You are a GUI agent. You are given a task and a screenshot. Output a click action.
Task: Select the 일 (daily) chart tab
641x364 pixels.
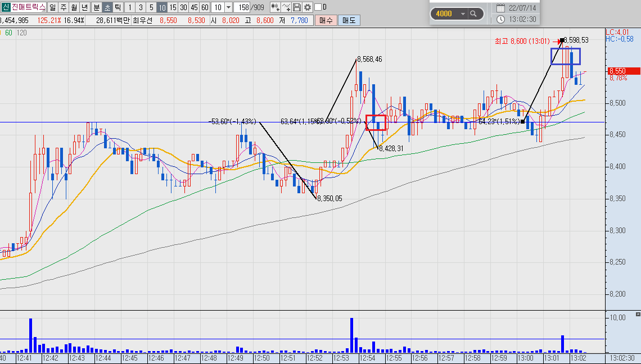[x=52, y=7]
